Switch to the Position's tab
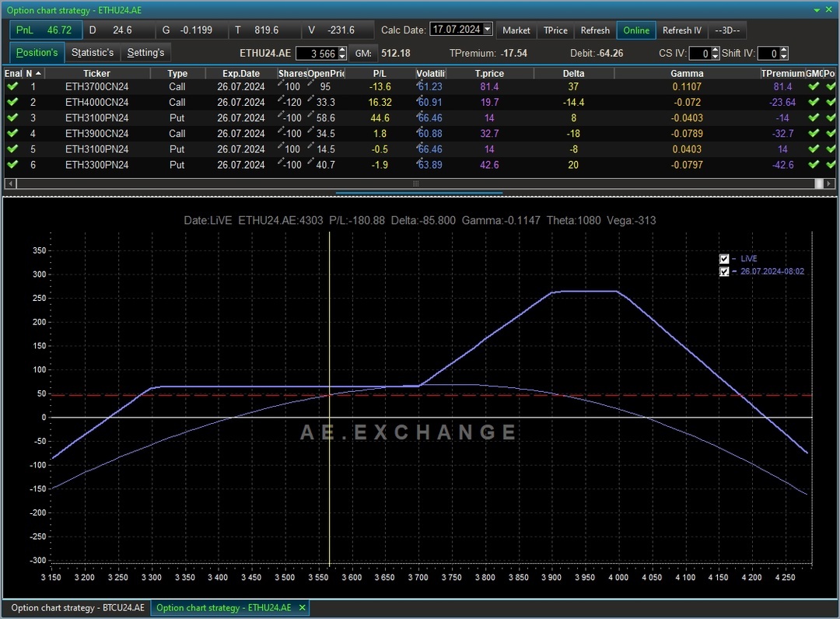The width and height of the screenshot is (840, 619). click(x=37, y=52)
